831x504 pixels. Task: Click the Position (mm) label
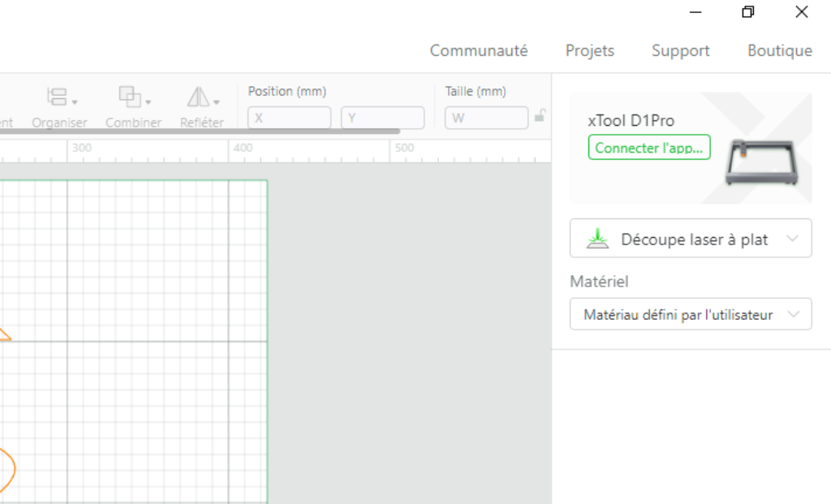pyautogui.click(x=287, y=91)
